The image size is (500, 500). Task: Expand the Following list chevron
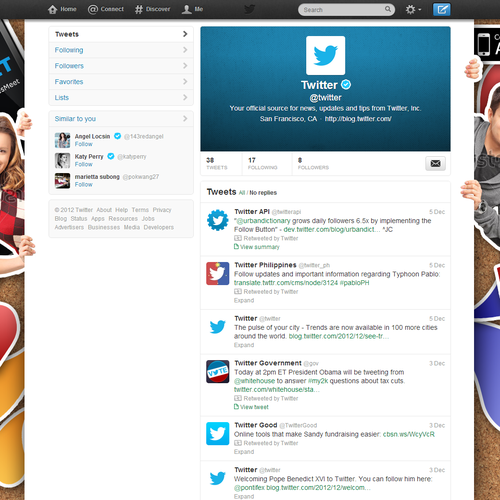185,50
